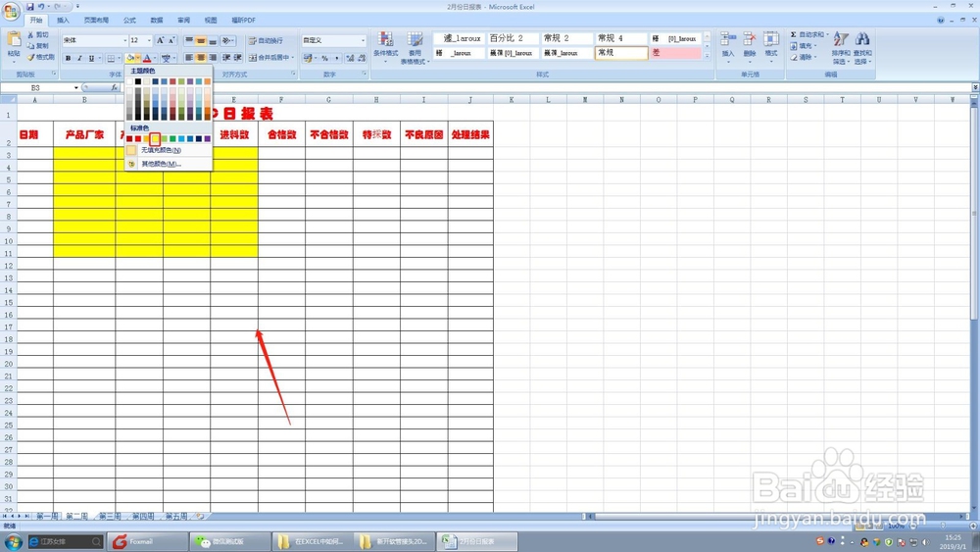Screen dimensions: 980x552
Task: Open the Name Box dropdown beside B3
Action: [x=76, y=87]
